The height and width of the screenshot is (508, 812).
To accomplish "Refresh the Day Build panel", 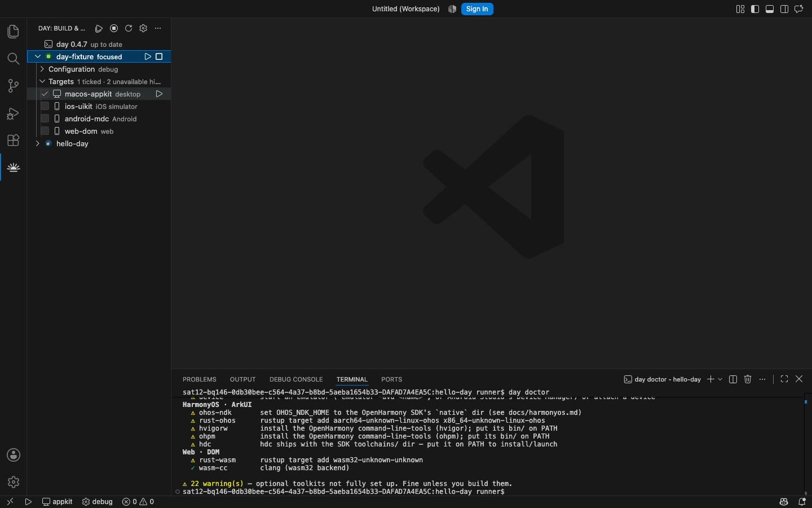I will [129, 28].
